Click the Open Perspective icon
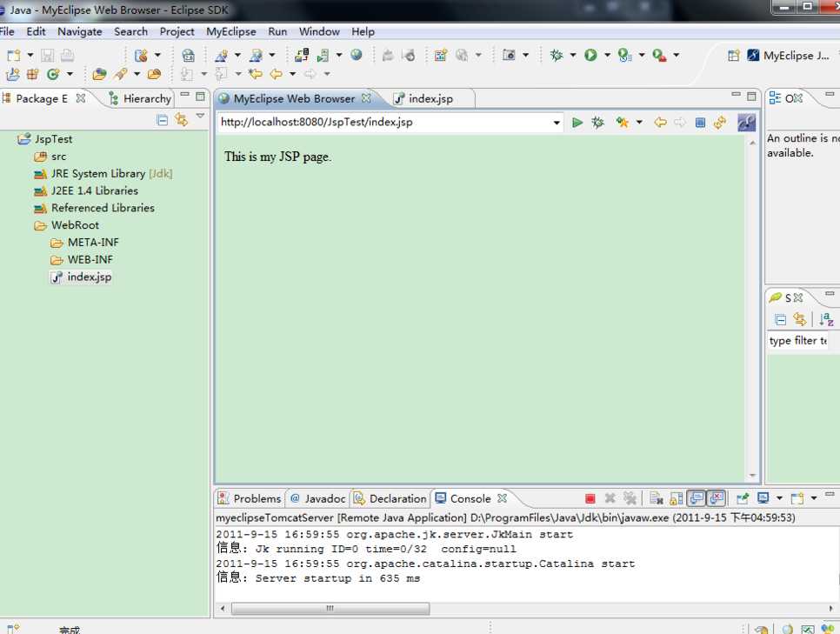The width and height of the screenshot is (840, 634). [x=733, y=55]
